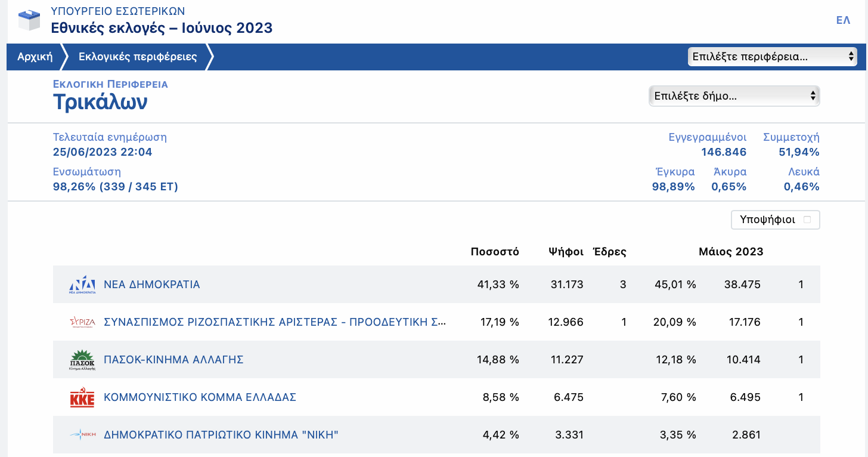Screen dimensions: 868x457
Task: Click the 45,01 % May percentage
Action: (x=675, y=285)
